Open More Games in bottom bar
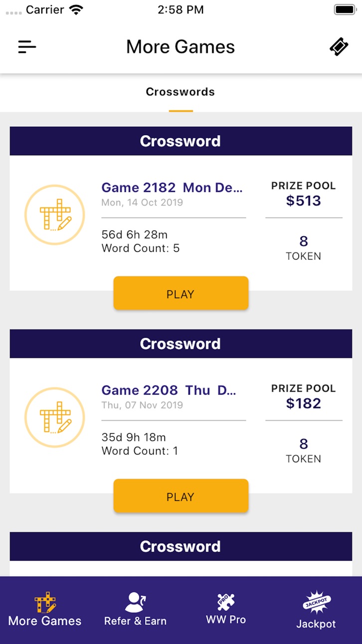Image resolution: width=362 pixels, height=644 pixels. click(45, 610)
